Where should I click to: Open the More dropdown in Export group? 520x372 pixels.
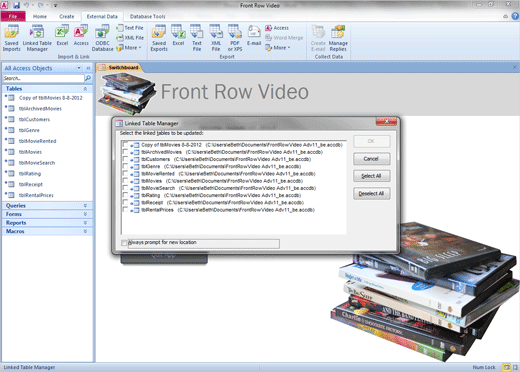point(278,48)
